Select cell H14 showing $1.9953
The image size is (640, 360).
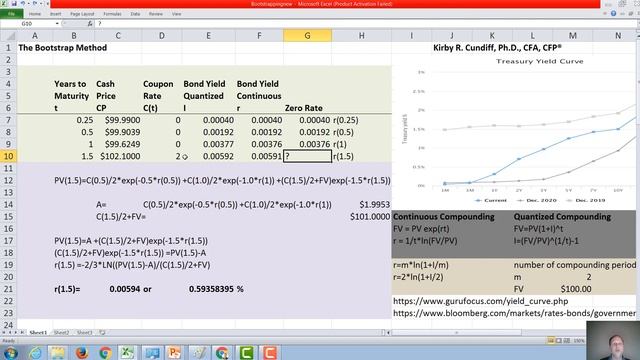(x=361, y=204)
